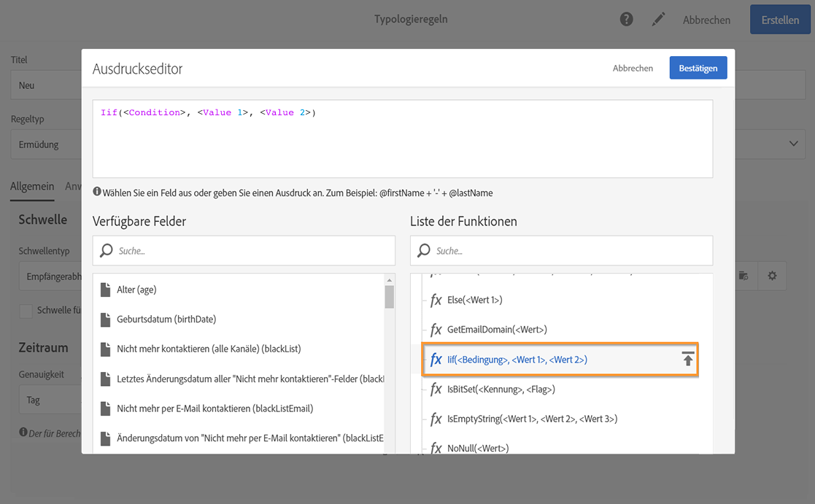Click inside the expression text editor
Viewport: 815px width, 504px height.
coord(403,146)
